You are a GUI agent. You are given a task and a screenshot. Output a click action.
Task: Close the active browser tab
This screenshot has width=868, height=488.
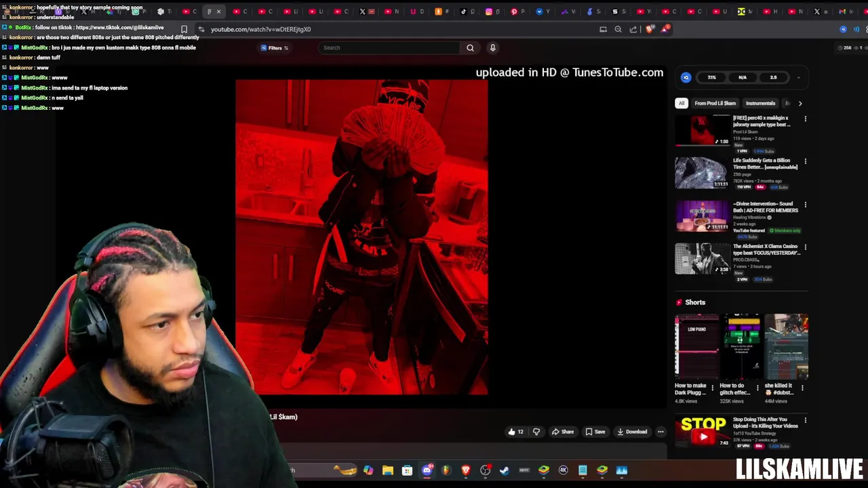tap(218, 12)
